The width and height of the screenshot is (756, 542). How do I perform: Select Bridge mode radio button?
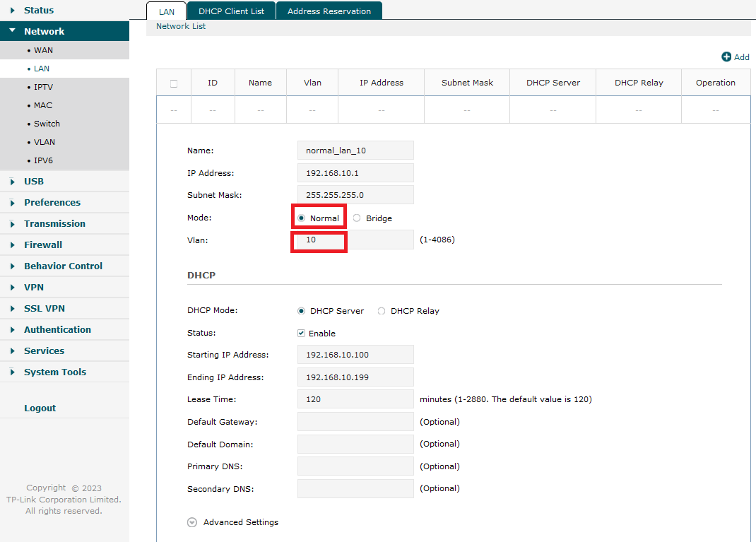click(357, 218)
